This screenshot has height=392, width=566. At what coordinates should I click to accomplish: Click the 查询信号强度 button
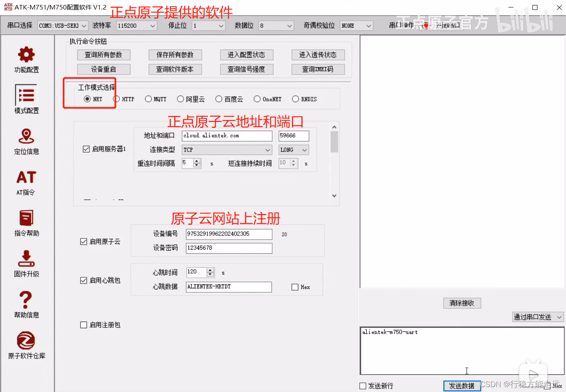click(247, 69)
